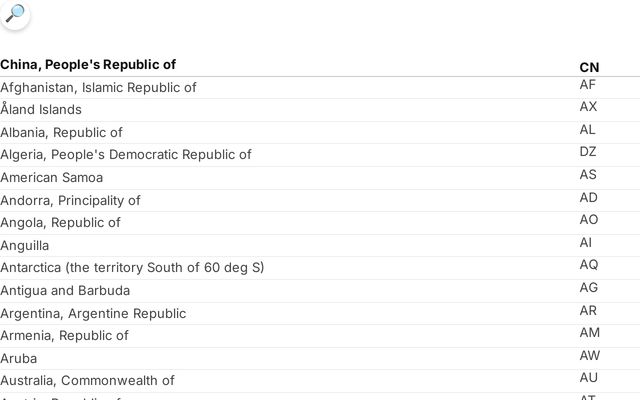The height and width of the screenshot is (400, 640).
Task: Select the China, People's Republic of header row
Action: pos(88,65)
